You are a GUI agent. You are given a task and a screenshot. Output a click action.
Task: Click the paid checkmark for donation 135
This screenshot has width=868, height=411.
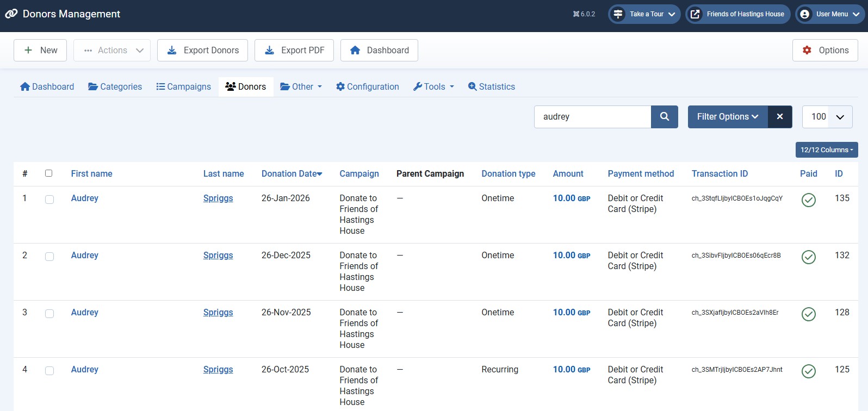(x=808, y=200)
